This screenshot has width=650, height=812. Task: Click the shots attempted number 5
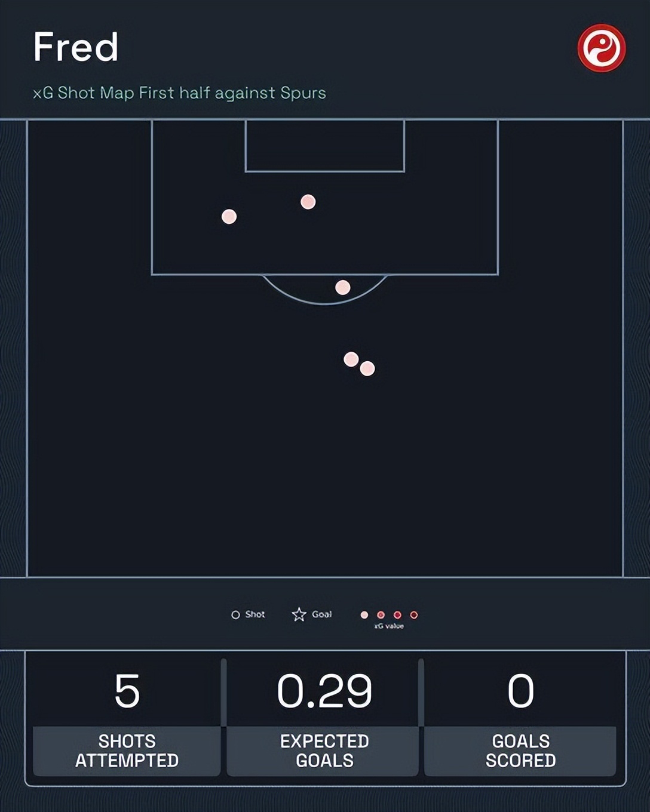tap(127, 691)
